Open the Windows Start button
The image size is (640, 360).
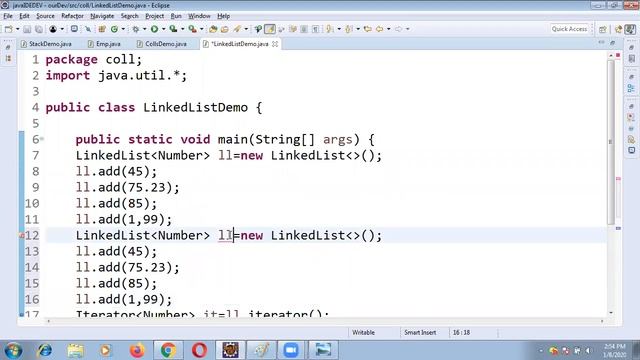[13, 350]
